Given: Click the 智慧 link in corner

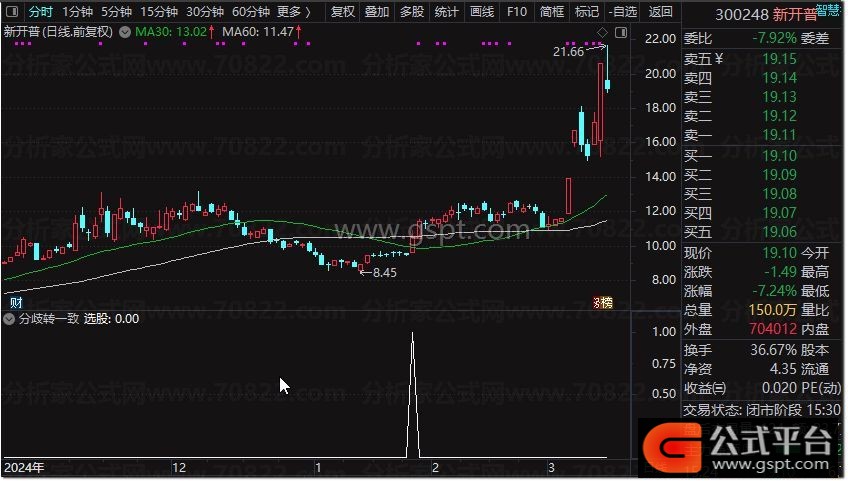Looking at the screenshot, I should point(828,9).
